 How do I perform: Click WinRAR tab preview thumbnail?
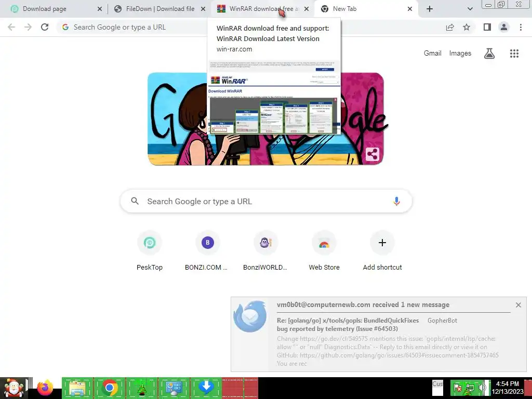[274, 97]
